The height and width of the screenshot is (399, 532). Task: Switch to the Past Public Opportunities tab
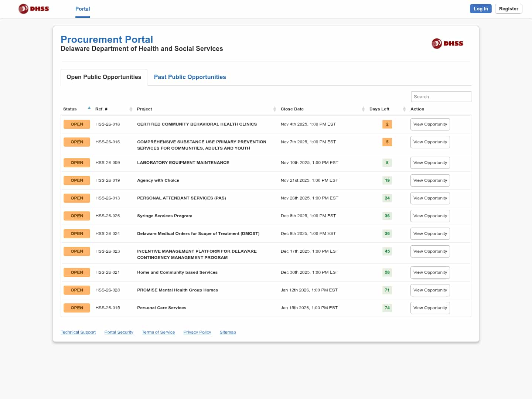point(190,77)
